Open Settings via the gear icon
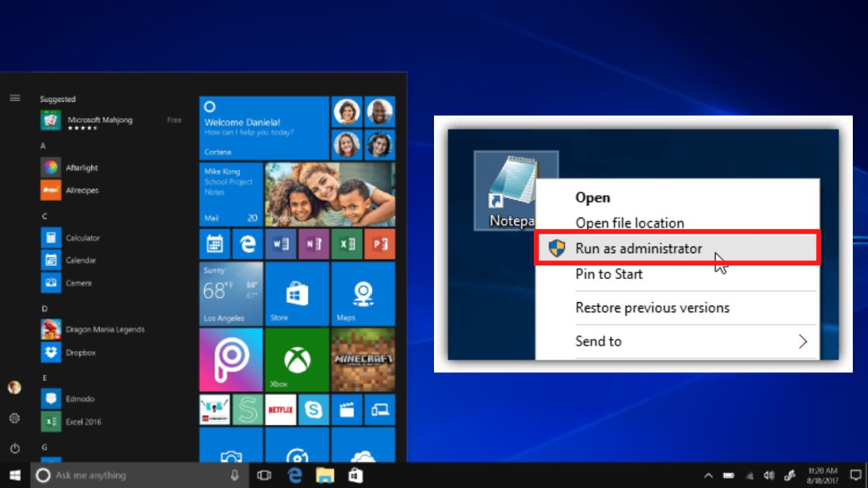This screenshot has height=488, width=868. 14,419
